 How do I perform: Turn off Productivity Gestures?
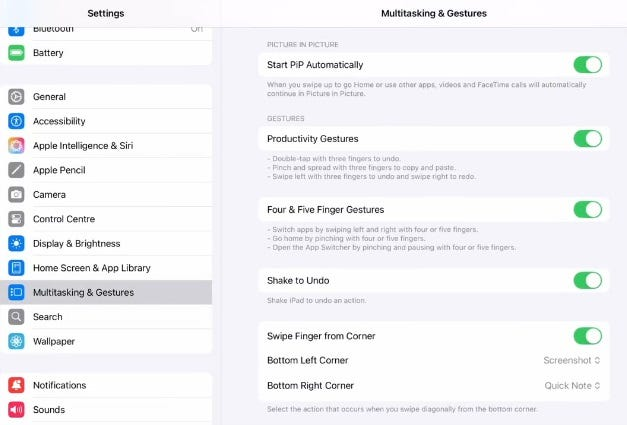587,139
